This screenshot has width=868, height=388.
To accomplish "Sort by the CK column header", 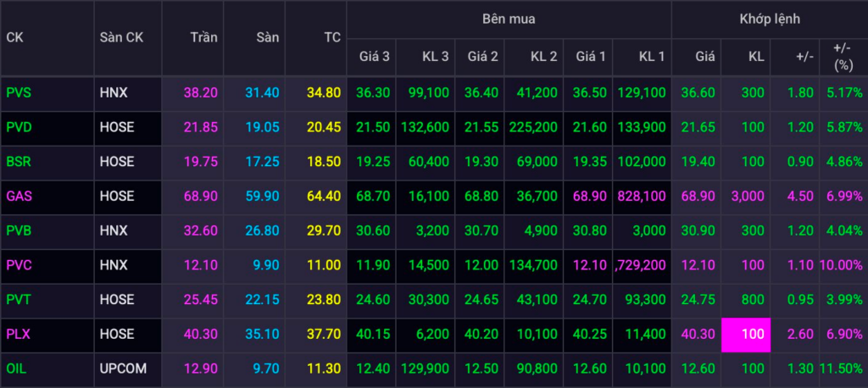I will pos(14,37).
